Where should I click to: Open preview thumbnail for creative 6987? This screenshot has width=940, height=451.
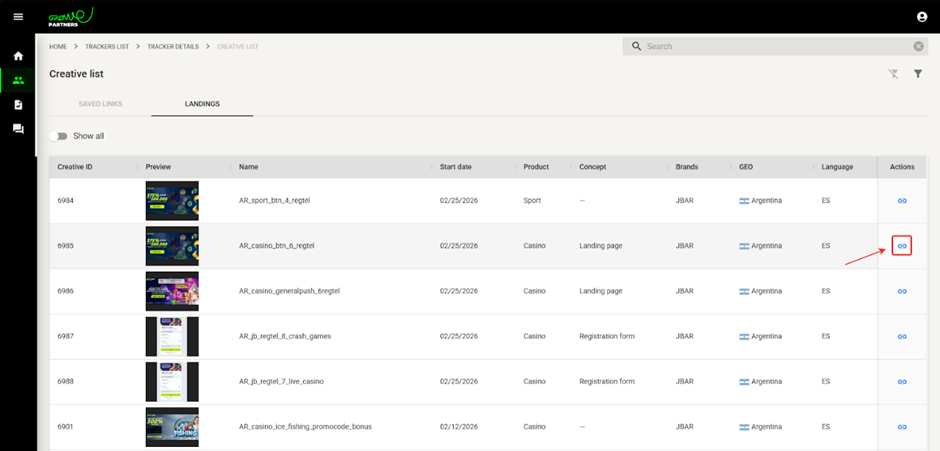tap(172, 336)
